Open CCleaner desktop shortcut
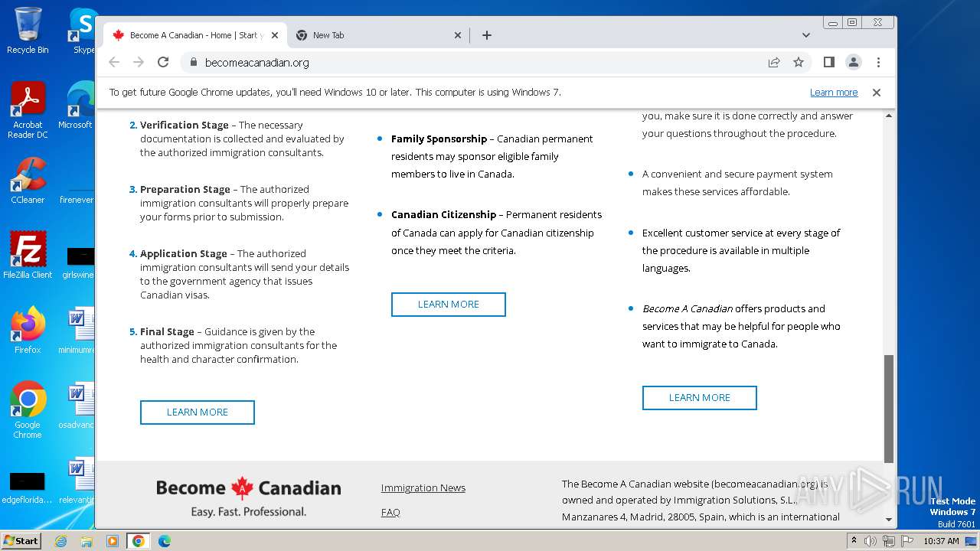This screenshot has height=551, width=980. (x=28, y=181)
